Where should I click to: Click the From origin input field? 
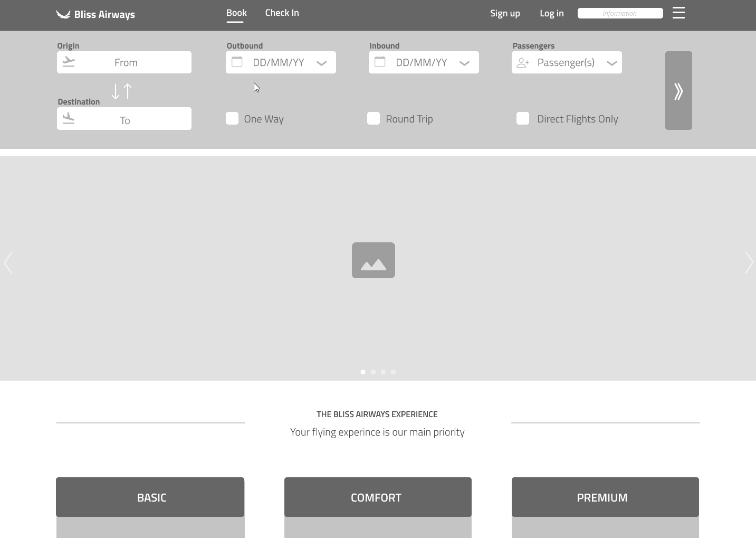(124, 62)
